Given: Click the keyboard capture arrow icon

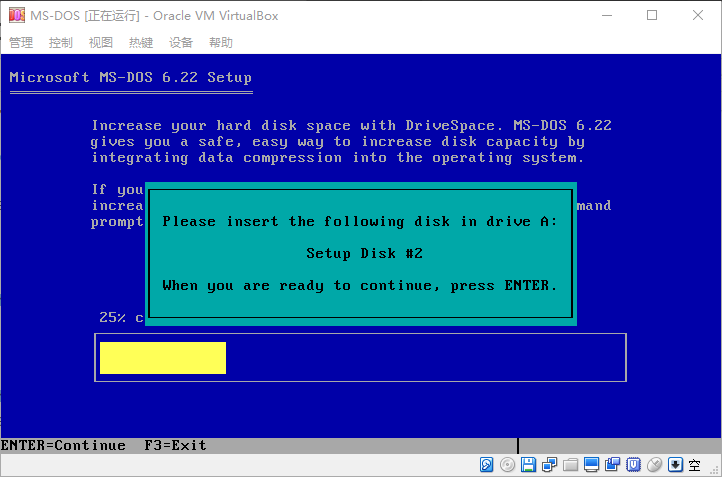Looking at the screenshot, I should tap(675, 465).
